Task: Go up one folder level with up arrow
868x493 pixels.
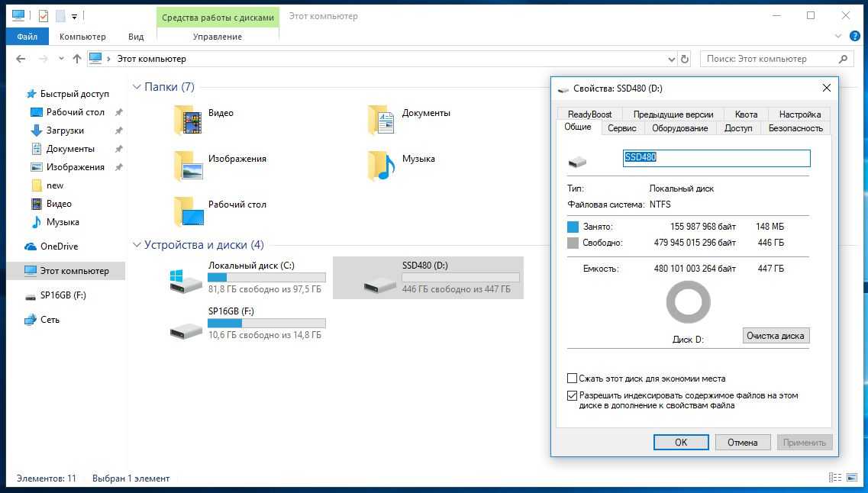Action: pyautogui.click(x=76, y=59)
